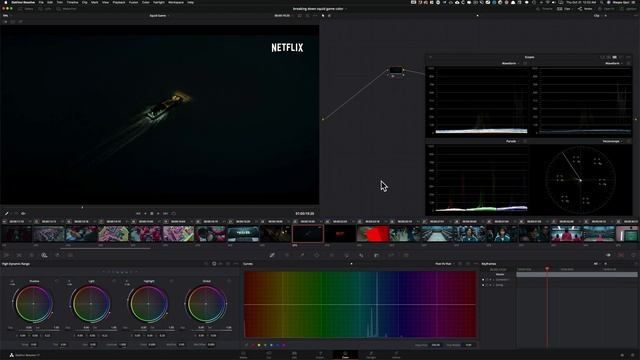Open the File menu
This screenshot has height=360, width=640.
pyautogui.click(x=41, y=2)
